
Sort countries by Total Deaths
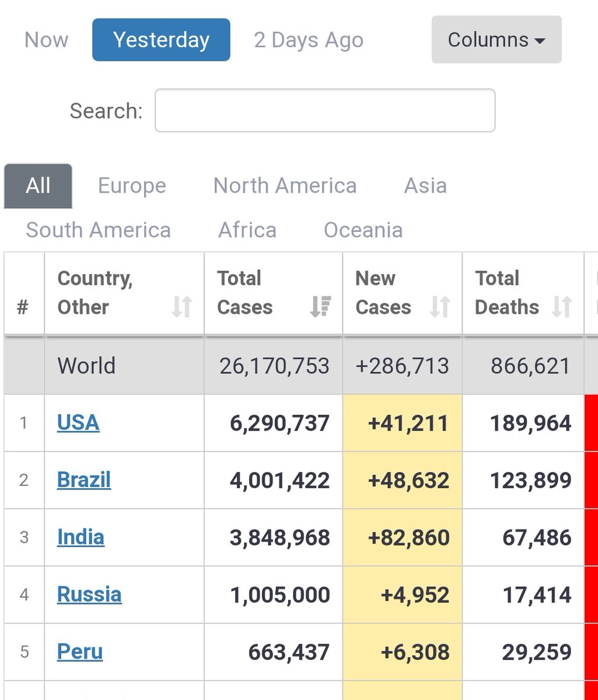(x=561, y=307)
